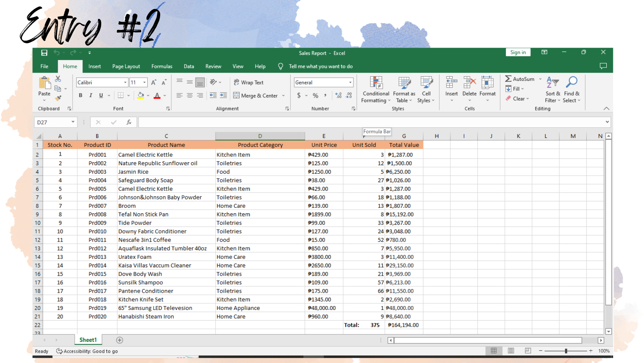644x363 pixels.
Task: Switch to the Data tab
Action: tap(189, 66)
